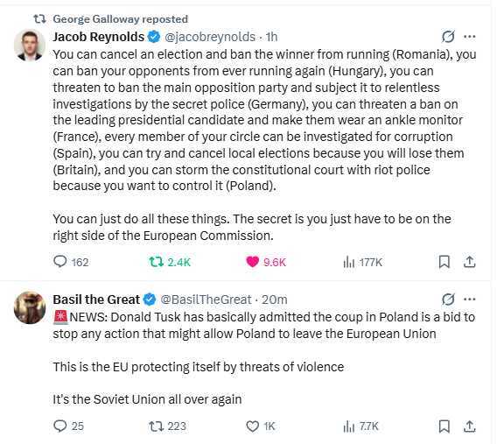The height and width of the screenshot is (444, 504).
Task: Open Basil the Great's avatar
Action: pyautogui.click(x=30, y=307)
